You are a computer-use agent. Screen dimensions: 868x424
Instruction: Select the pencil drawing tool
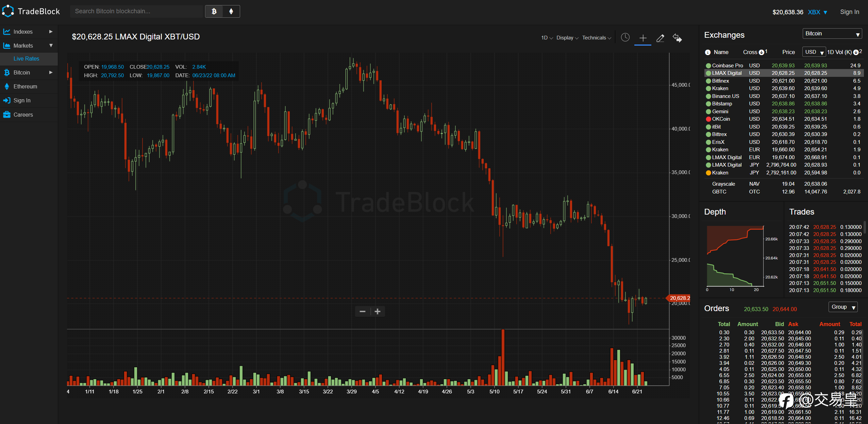(x=660, y=38)
